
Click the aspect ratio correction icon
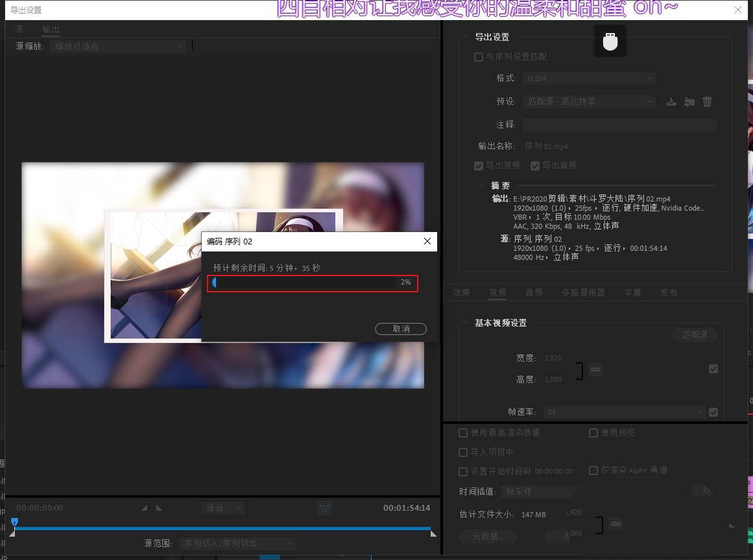coord(324,508)
